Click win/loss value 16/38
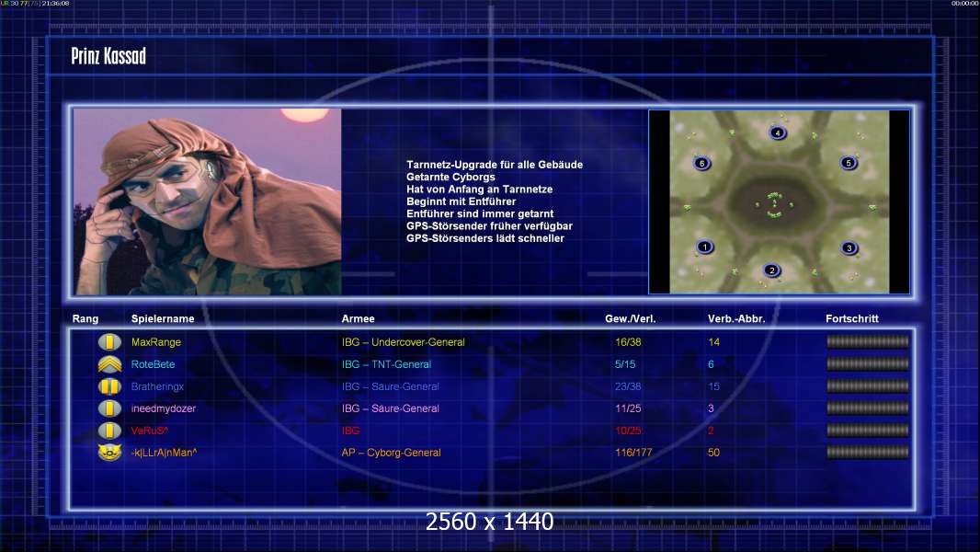The image size is (980, 552). [628, 342]
